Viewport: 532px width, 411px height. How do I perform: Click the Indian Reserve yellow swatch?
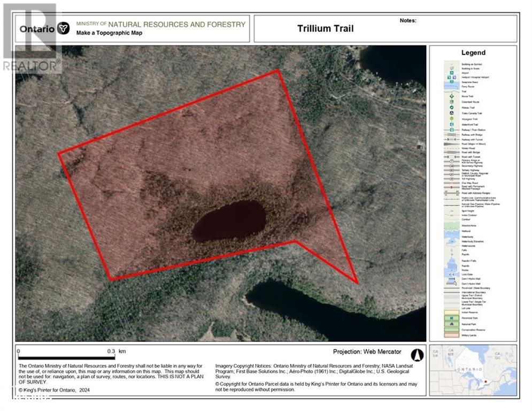click(452, 312)
